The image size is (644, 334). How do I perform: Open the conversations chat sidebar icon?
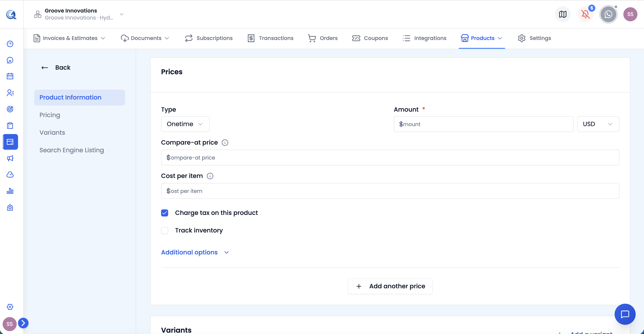coord(10,60)
